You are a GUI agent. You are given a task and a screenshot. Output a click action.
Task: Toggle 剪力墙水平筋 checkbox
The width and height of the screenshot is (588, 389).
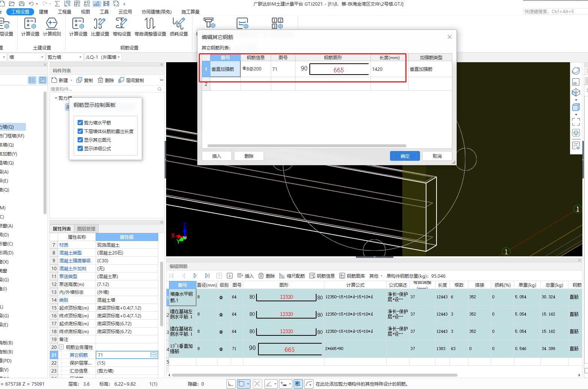click(80, 123)
